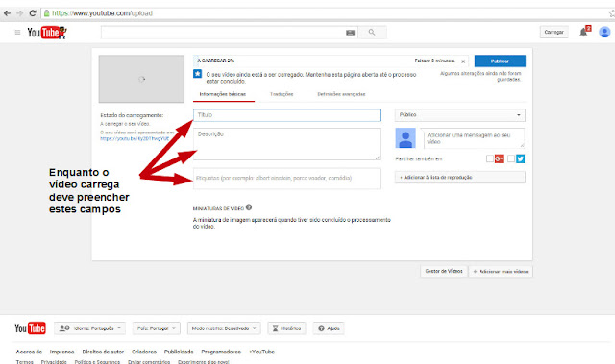Click the blue Publicar button
This screenshot has width=615, height=364.
click(500, 61)
